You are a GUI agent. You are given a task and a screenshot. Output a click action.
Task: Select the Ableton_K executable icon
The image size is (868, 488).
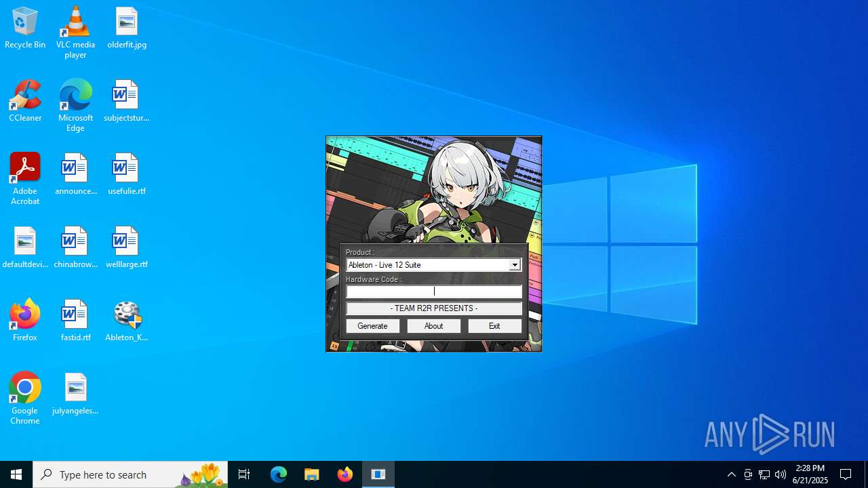point(127,321)
